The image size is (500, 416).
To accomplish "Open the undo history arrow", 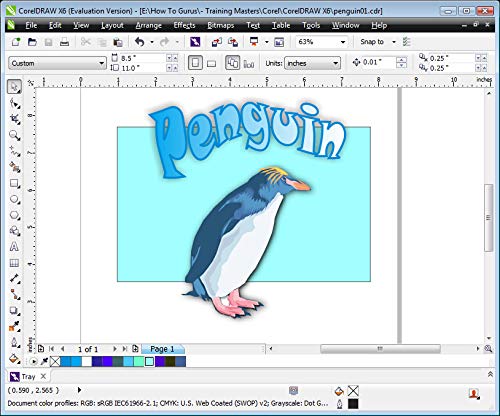I will tap(152, 42).
